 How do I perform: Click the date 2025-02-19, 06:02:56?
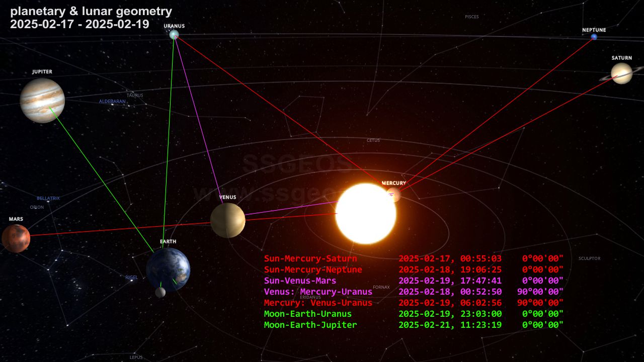450,303
